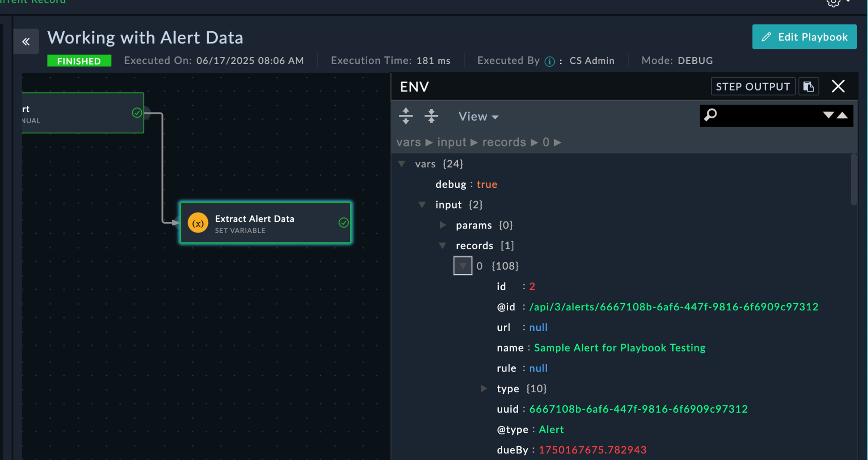Click the Mode DEBUG label

tap(677, 61)
